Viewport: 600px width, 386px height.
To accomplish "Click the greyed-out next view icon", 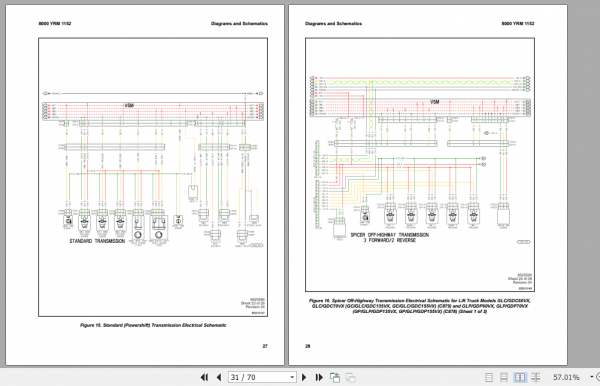I will coord(351,378).
